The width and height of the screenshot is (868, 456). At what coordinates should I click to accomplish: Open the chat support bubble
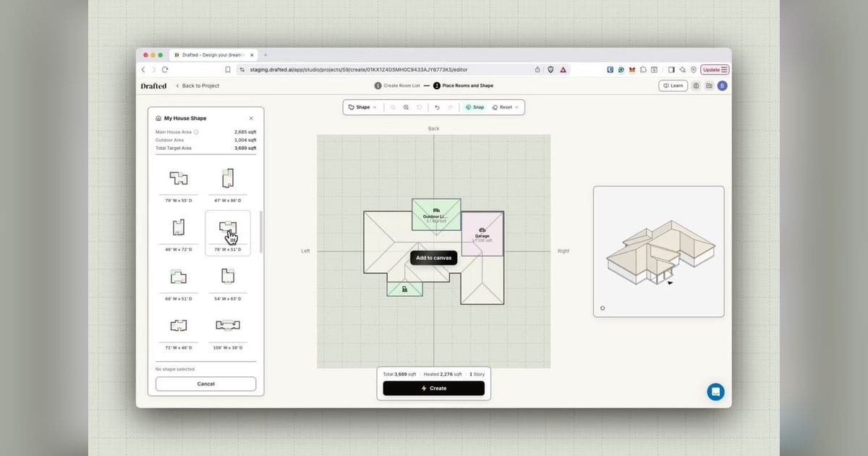715,392
